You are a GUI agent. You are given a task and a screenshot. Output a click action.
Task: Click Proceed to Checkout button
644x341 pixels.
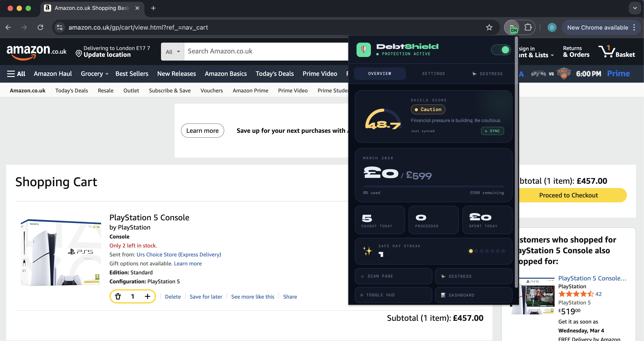pyautogui.click(x=568, y=195)
